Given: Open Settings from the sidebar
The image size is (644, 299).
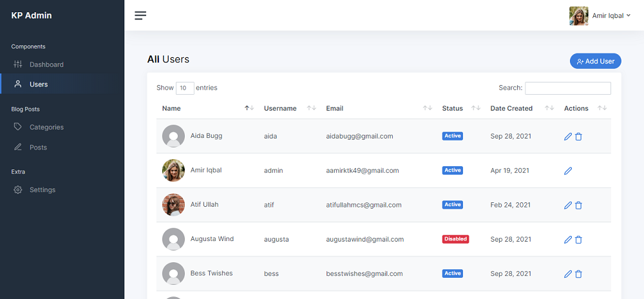Looking at the screenshot, I should [x=43, y=190].
